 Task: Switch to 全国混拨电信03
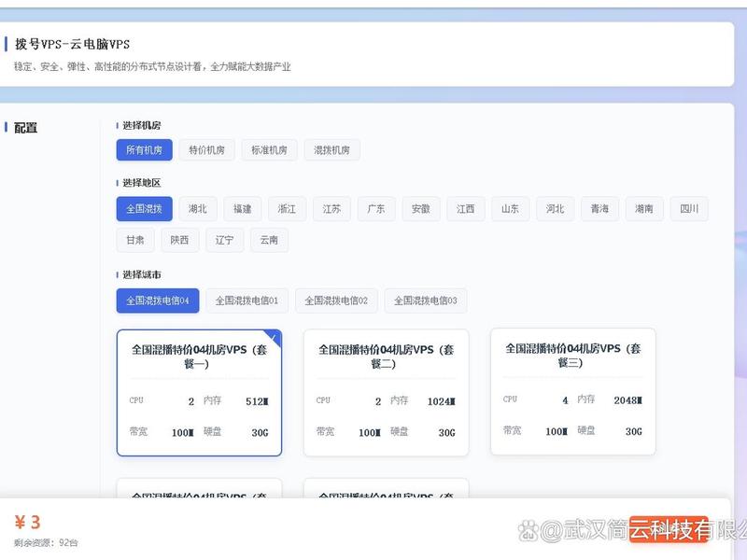click(426, 301)
